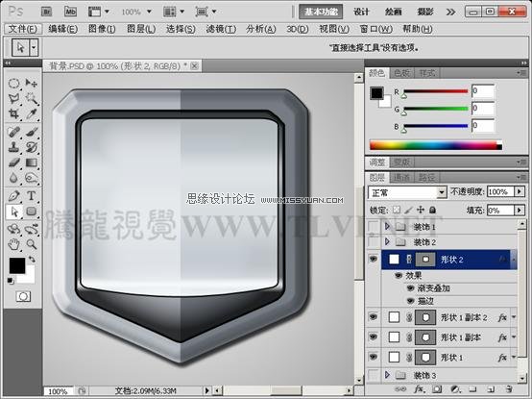Hide the 形状 1 layer

coord(374,358)
